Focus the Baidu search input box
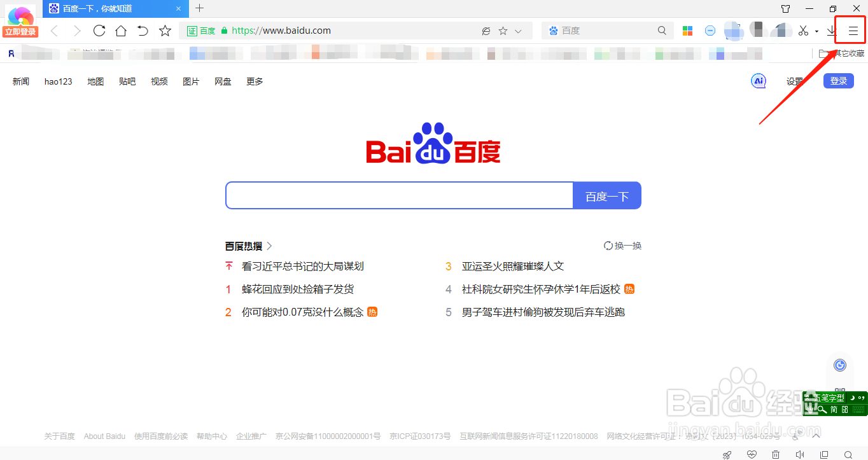Image resolution: width=868 pixels, height=460 pixels. tap(400, 195)
